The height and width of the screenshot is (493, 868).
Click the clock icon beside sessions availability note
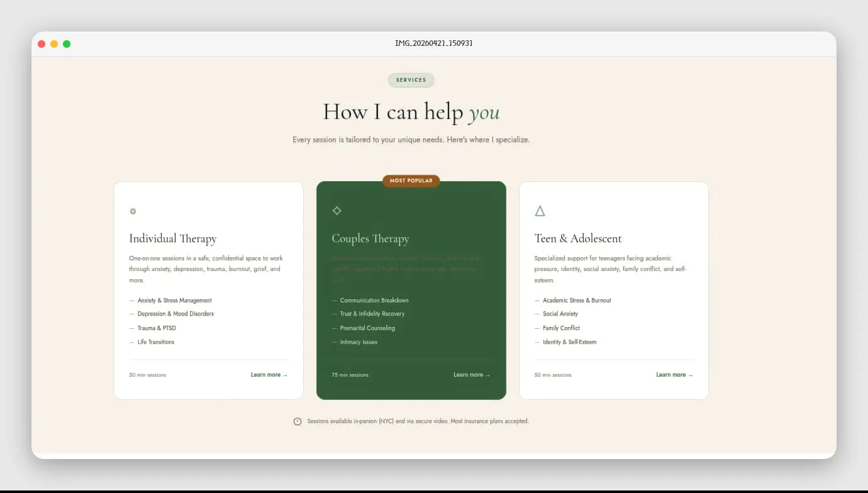298,421
